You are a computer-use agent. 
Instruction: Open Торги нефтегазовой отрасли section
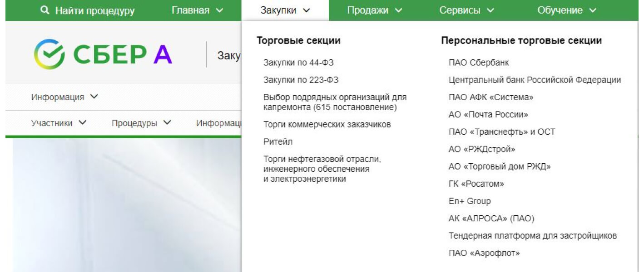pyautogui.click(x=322, y=169)
